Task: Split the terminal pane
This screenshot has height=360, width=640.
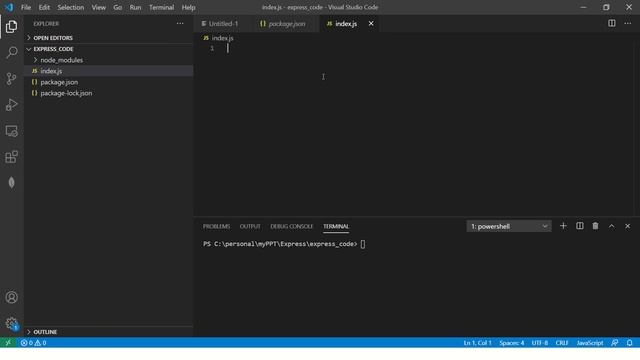Action: point(580,226)
